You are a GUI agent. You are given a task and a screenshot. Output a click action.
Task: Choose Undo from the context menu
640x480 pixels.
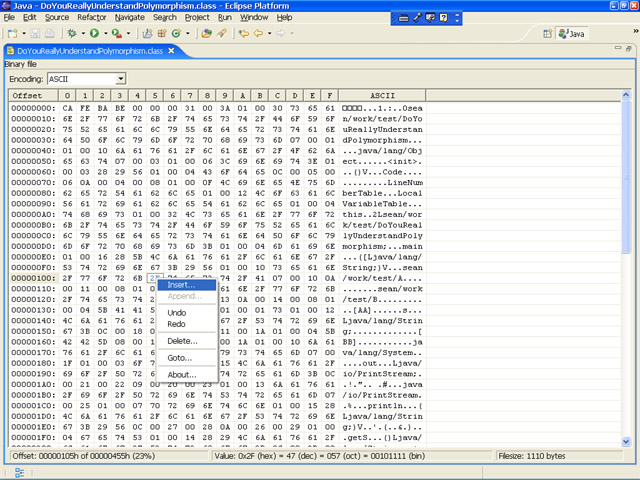(x=187, y=313)
